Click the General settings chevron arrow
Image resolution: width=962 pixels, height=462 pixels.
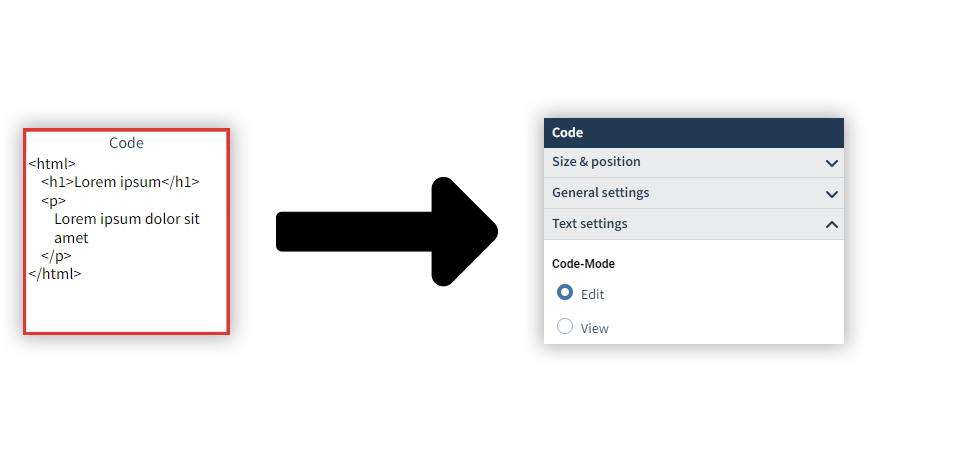[x=831, y=194]
